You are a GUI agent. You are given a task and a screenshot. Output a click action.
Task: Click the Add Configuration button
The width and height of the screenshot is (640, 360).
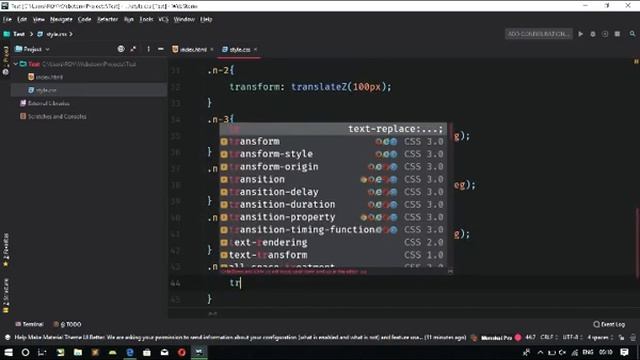click(539, 34)
